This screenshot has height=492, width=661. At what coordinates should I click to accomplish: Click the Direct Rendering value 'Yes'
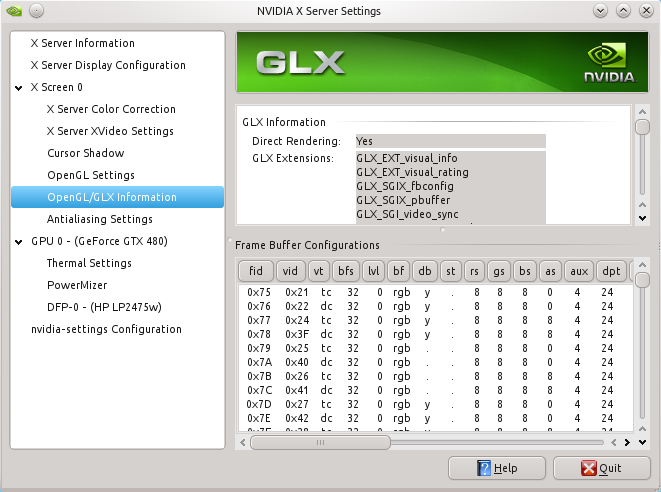pos(364,141)
